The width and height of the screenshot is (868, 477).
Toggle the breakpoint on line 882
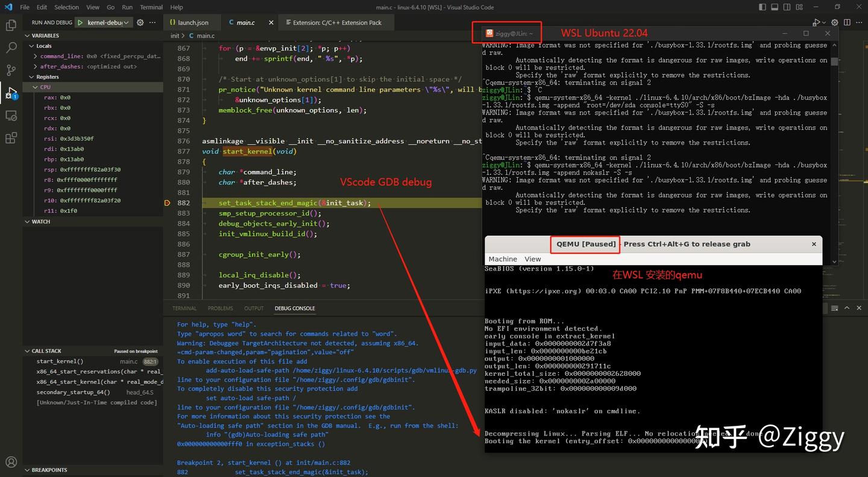pyautogui.click(x=168, y=203)
